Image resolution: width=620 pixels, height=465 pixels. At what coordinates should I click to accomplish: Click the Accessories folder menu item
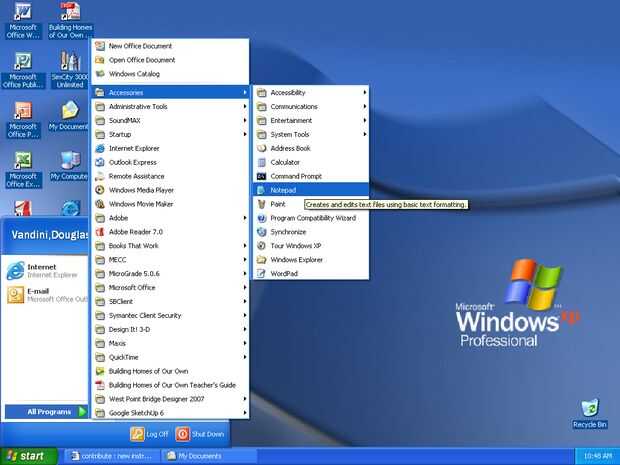point(170,93)
